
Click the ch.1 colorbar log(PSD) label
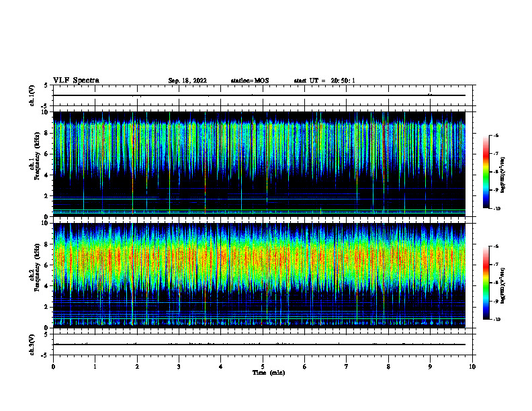(x=502, y=175)
